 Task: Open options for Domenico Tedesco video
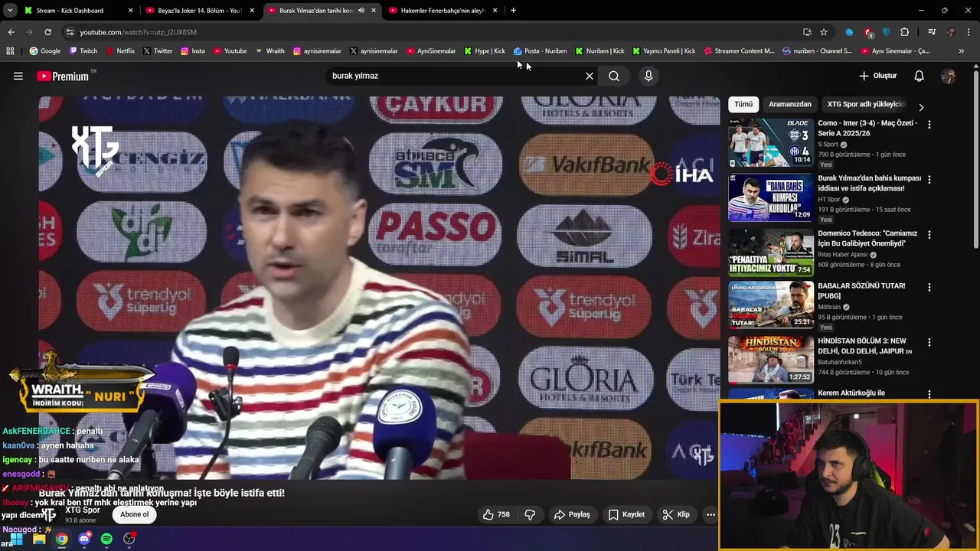(929, 235)
